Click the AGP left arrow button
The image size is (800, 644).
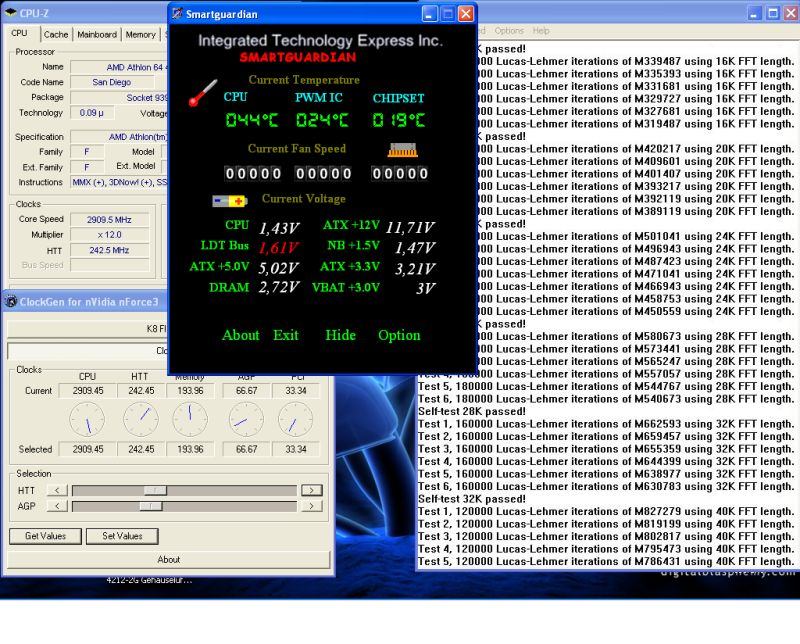pos(57,506)
